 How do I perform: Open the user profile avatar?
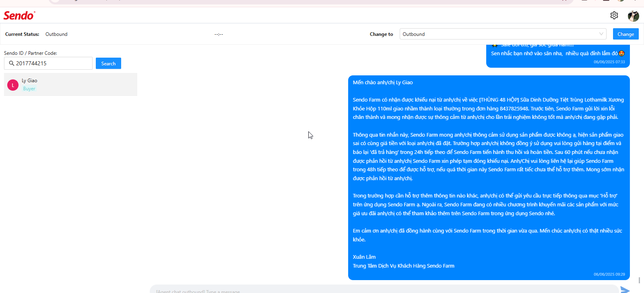634,16
